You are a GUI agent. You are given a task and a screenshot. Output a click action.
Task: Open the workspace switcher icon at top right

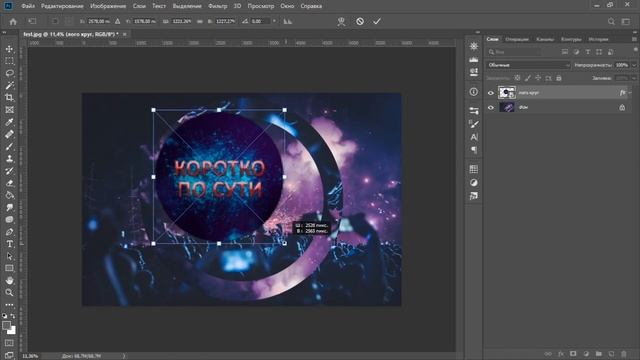[626, 21]
